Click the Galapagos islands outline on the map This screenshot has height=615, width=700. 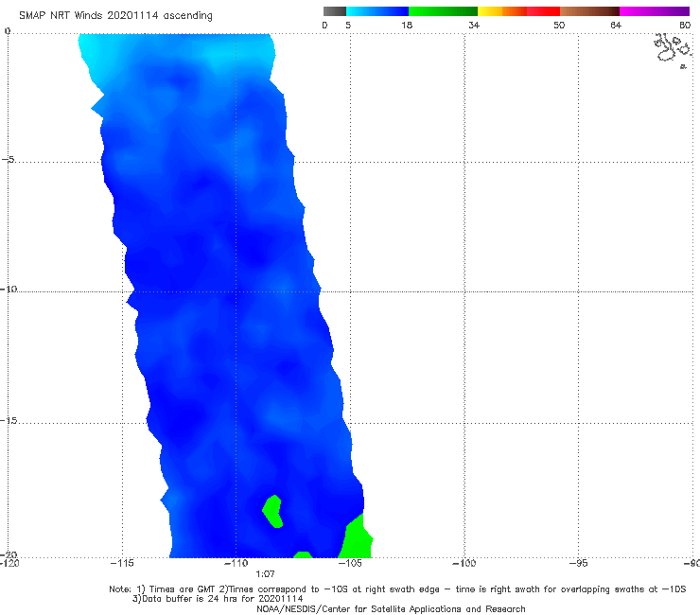click(x=673, y=49)
